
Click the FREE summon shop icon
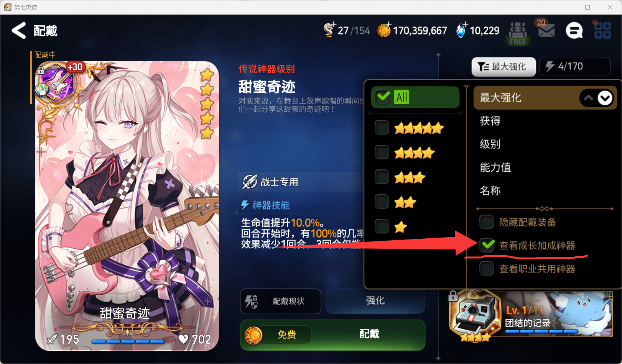pyautogui.click(x=518, y=34)
